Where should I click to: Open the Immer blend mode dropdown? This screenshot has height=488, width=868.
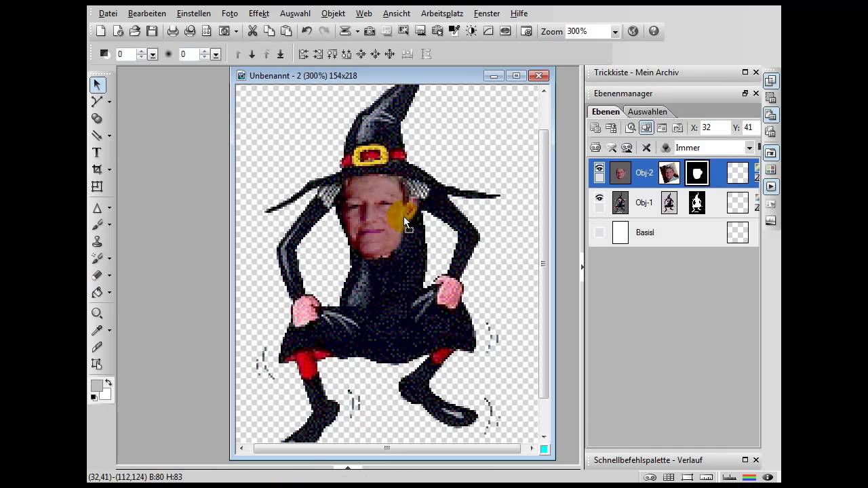click(749, 148)
